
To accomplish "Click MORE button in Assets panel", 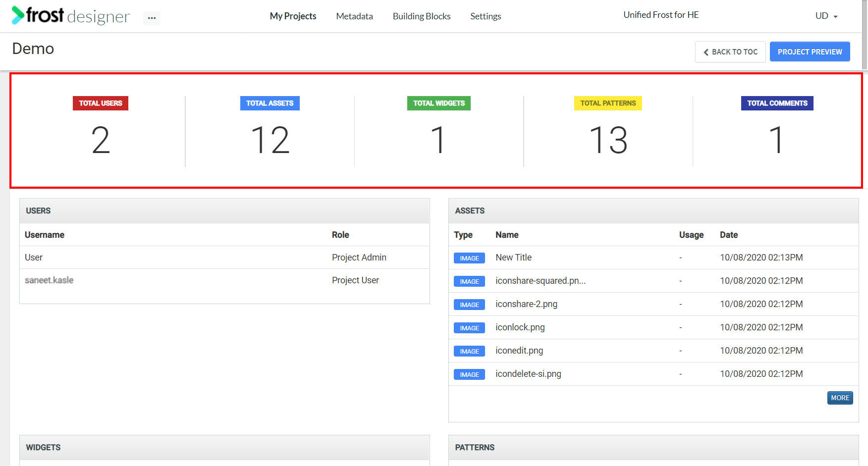I will [x=840, y=398].
